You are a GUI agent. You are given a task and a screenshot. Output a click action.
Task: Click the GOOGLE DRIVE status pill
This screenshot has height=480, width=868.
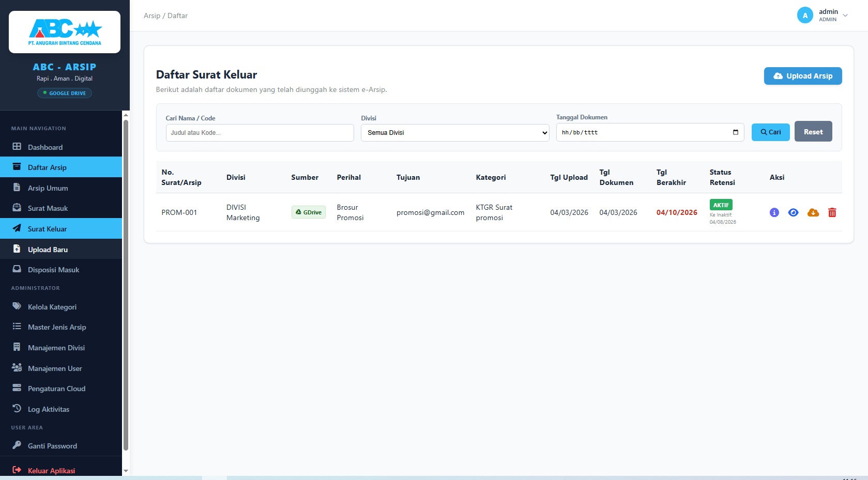click(65, 93)
